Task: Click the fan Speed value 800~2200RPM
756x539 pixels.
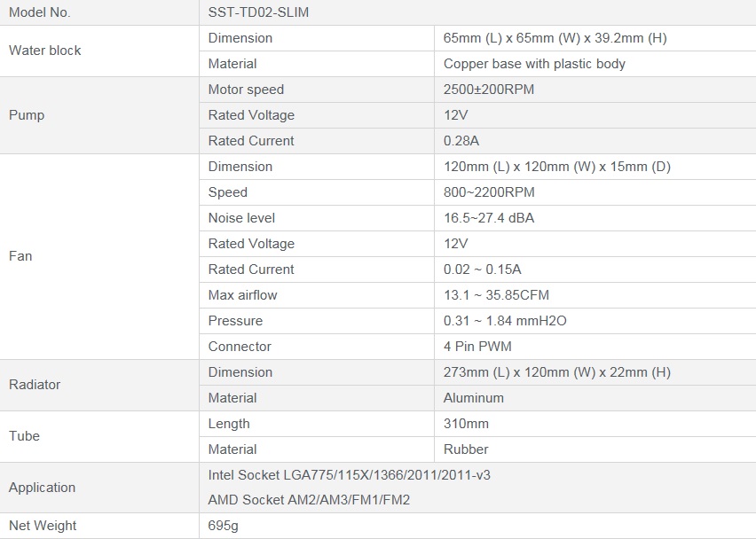Action: [489, 192]
